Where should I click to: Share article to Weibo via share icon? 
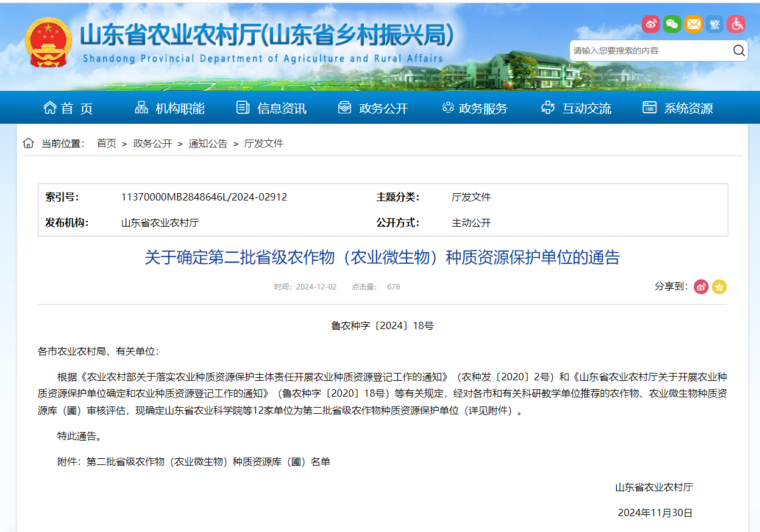click(x=701, y=286)
